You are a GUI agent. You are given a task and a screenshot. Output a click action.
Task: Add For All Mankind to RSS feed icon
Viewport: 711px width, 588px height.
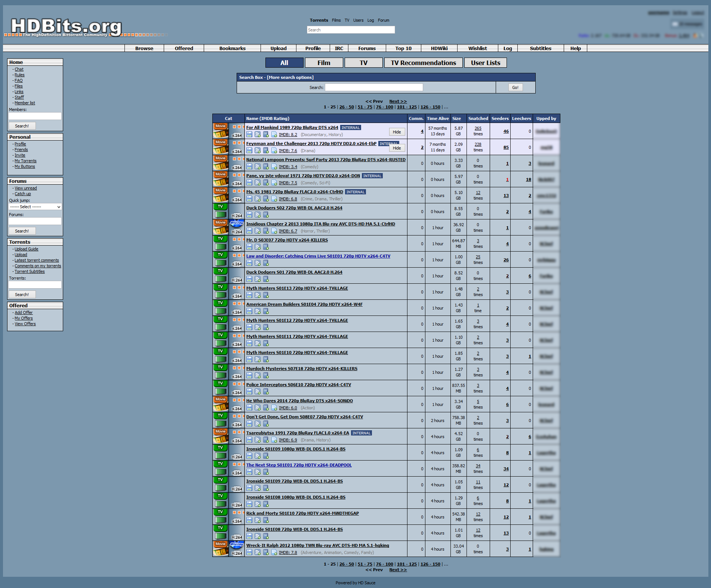click(x=258, y=135)
